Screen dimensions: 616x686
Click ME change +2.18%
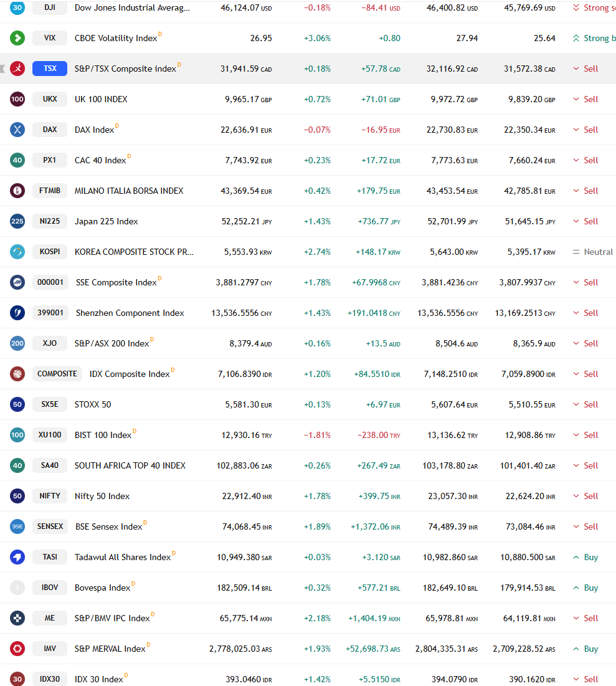click(x=317, y=618)
